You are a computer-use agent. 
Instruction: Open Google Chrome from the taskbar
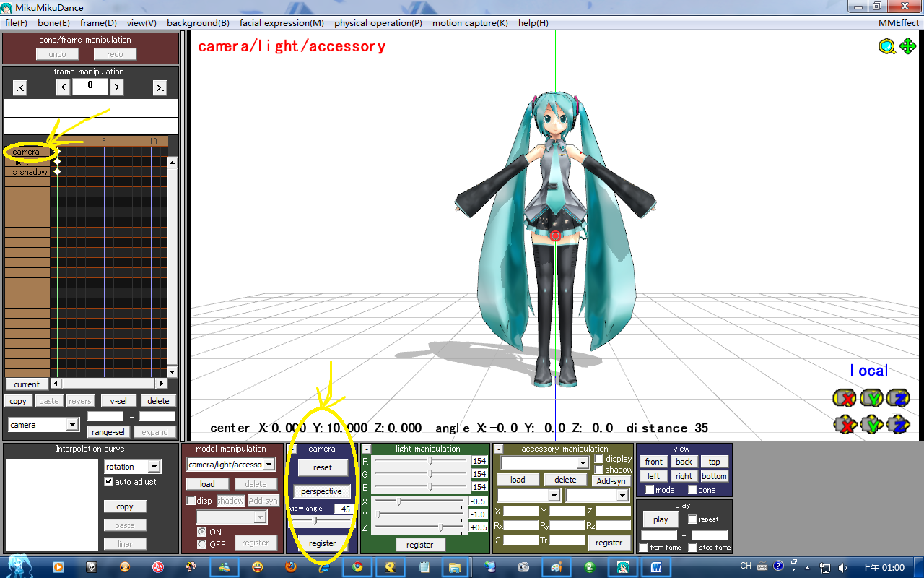pos(357,567)
